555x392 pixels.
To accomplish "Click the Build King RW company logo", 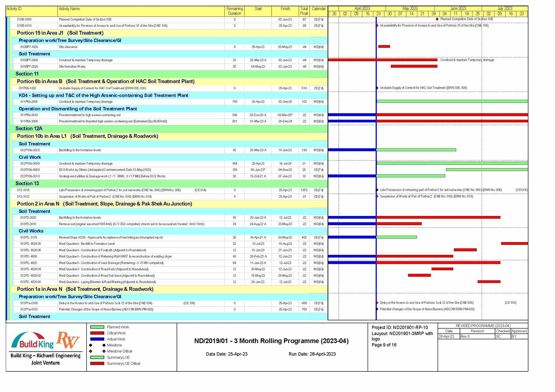I will click(46, 348).
